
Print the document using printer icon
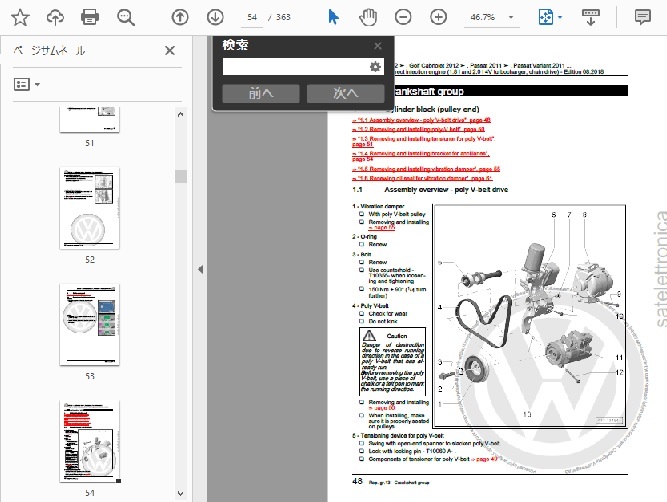(x=90, y=17)
